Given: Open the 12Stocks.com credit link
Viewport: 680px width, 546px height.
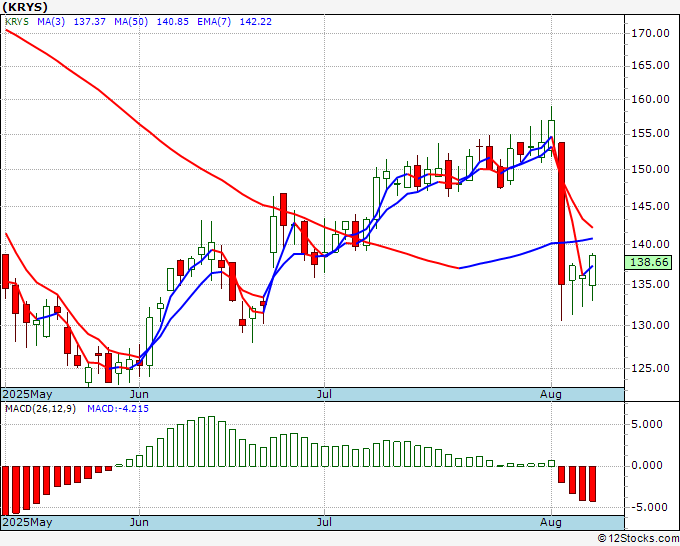Looking at the screenshot, I should point(638,539).
